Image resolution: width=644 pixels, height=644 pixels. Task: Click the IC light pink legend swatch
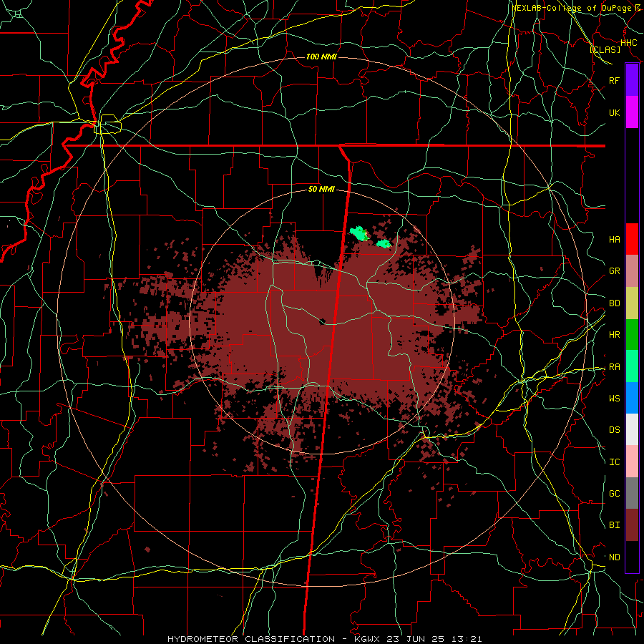[x=632, y=462]
